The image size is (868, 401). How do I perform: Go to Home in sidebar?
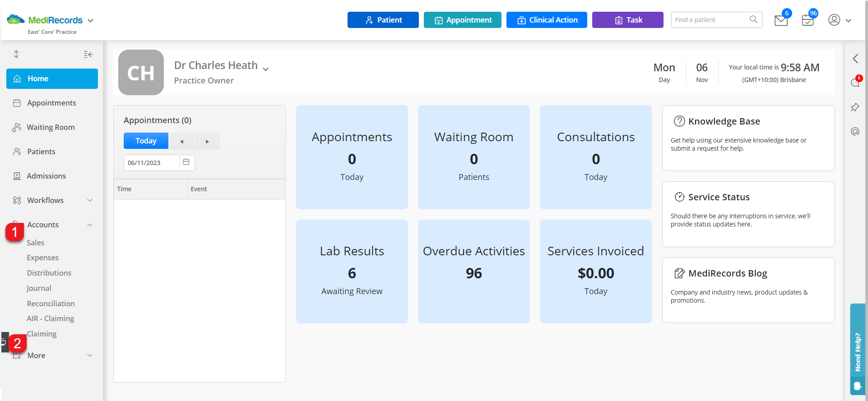click(52, 78)
